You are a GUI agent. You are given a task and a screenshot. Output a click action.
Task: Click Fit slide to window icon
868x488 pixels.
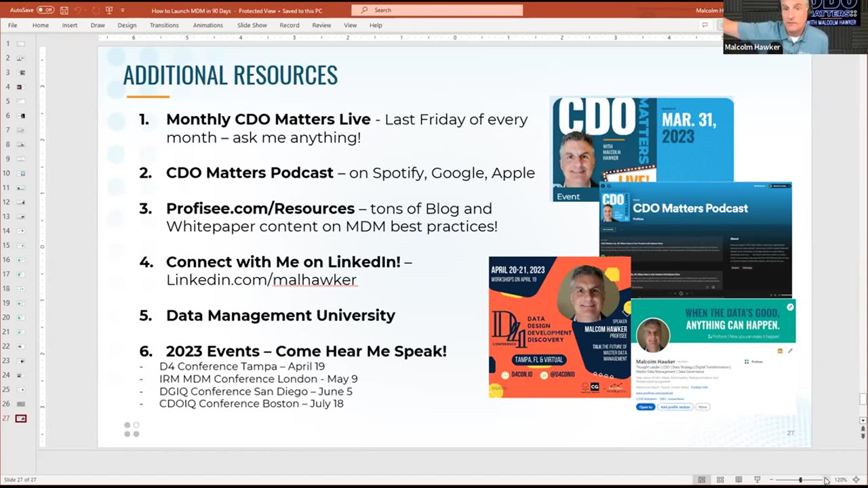coord(856,479)
